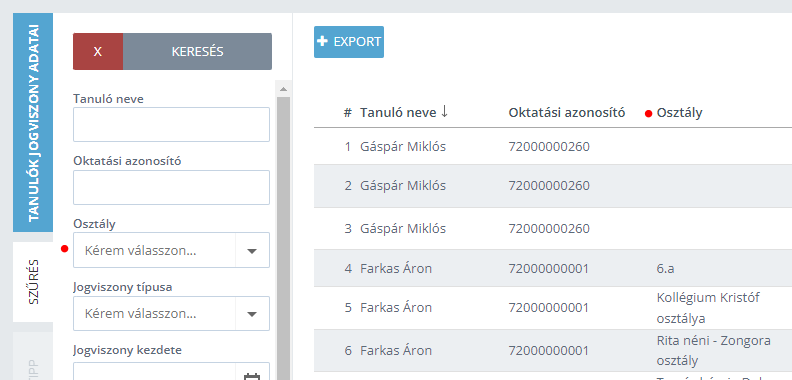
Task: Open the Jogviszony típusa dropdown
Action: tap(171, 314)
